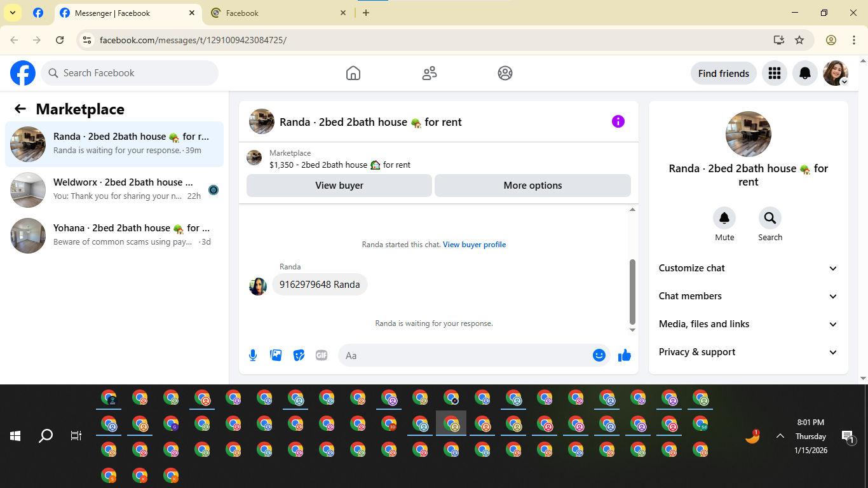Go back using the Marketplace arrow

point(20,109)
